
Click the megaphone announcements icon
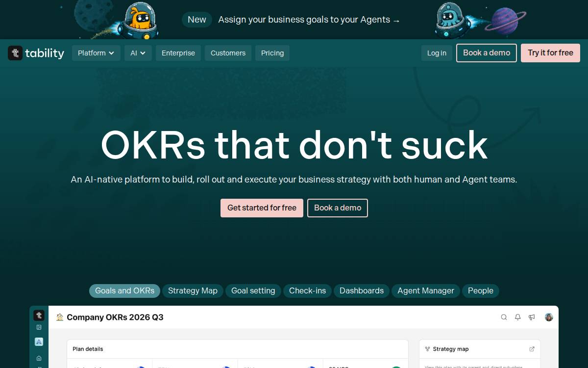[532, 317]
